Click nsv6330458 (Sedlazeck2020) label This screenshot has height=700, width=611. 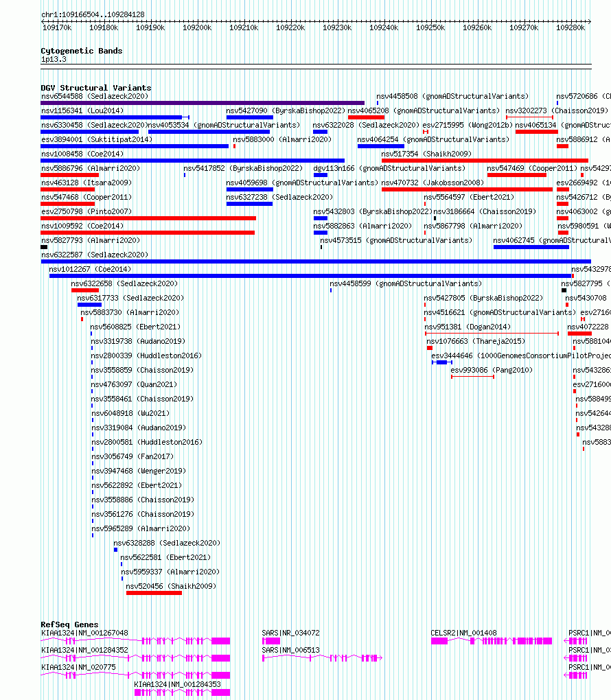94,125
